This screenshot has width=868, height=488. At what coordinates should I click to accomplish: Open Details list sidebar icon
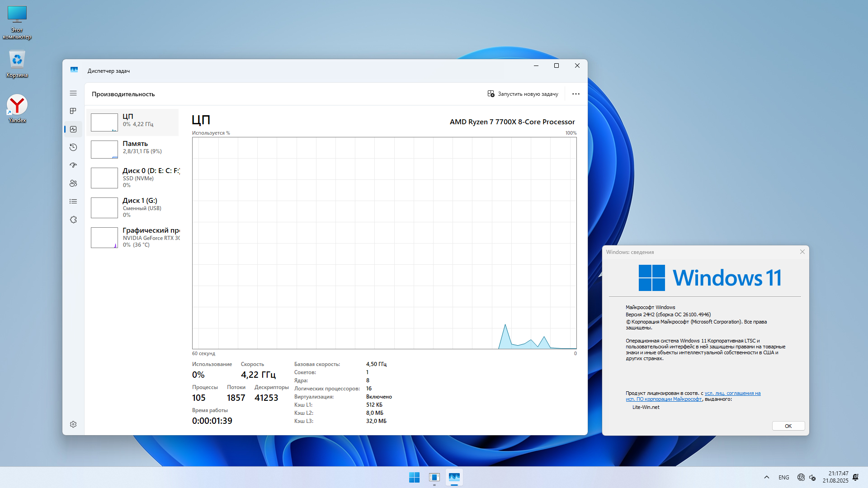click(73, 202)
